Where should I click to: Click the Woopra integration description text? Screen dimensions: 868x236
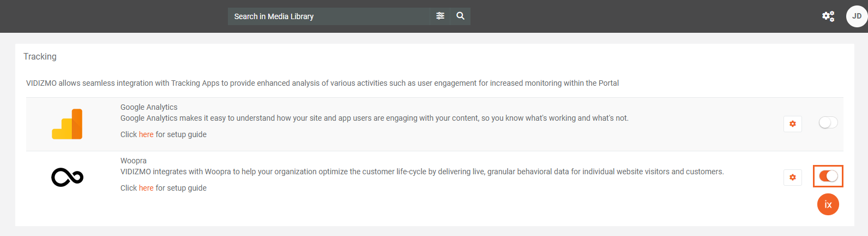pyautogui.click(x=422, y=172)
